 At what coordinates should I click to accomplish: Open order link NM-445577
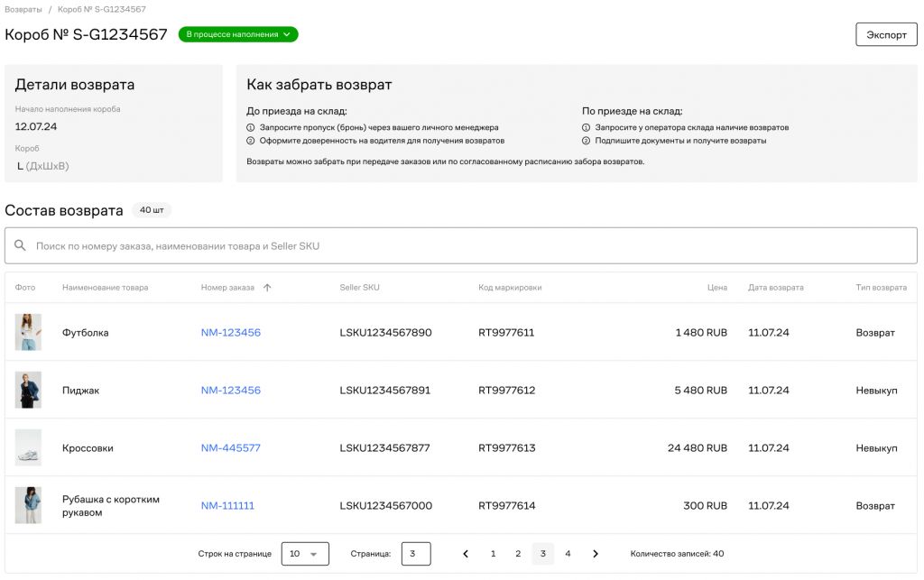(x=230, y=448)
